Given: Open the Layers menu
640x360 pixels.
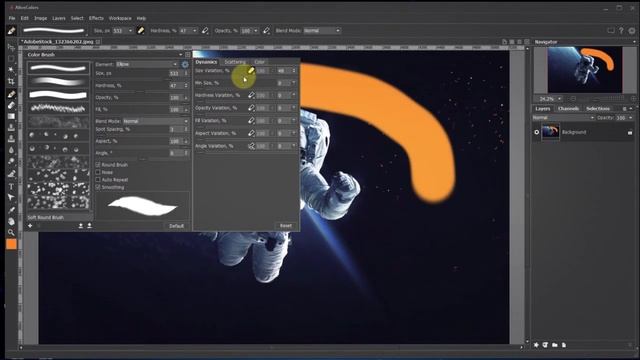Looking at the screenshot, I should click(x=59, y=18).
